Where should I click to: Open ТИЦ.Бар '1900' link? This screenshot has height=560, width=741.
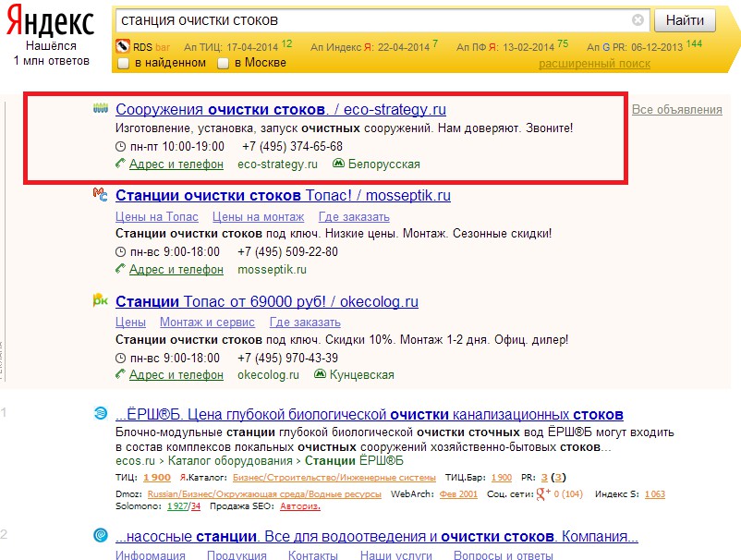(x=502, y=478)
